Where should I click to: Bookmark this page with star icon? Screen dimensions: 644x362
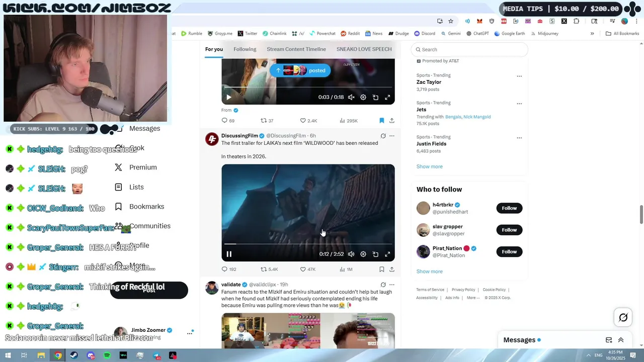coord(451,21)
